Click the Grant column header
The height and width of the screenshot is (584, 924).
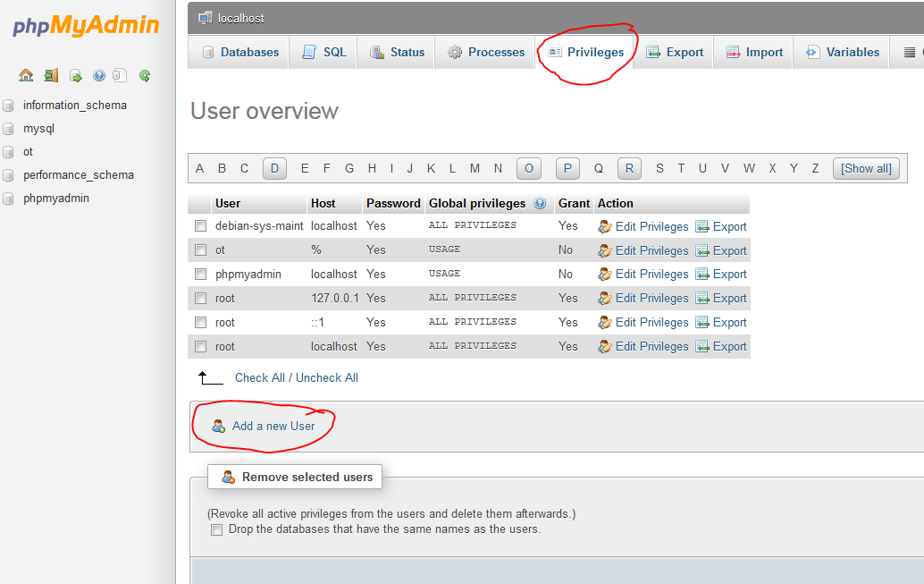click(574, 204)
